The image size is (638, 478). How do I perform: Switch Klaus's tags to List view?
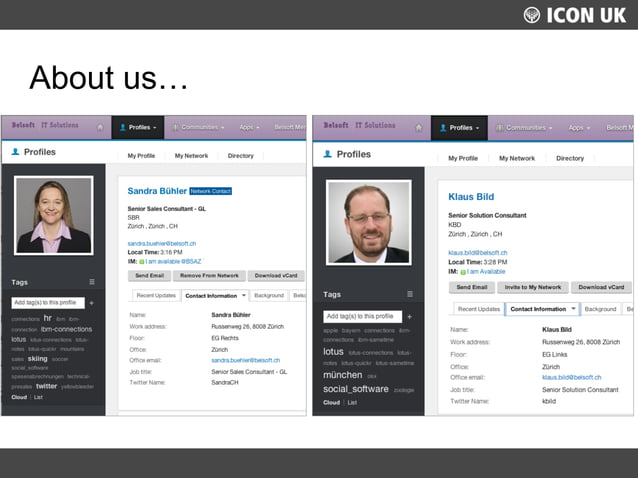point(352,403)
